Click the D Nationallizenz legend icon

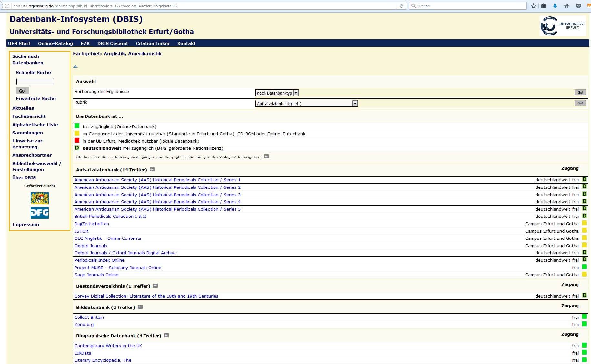[77, 148]
